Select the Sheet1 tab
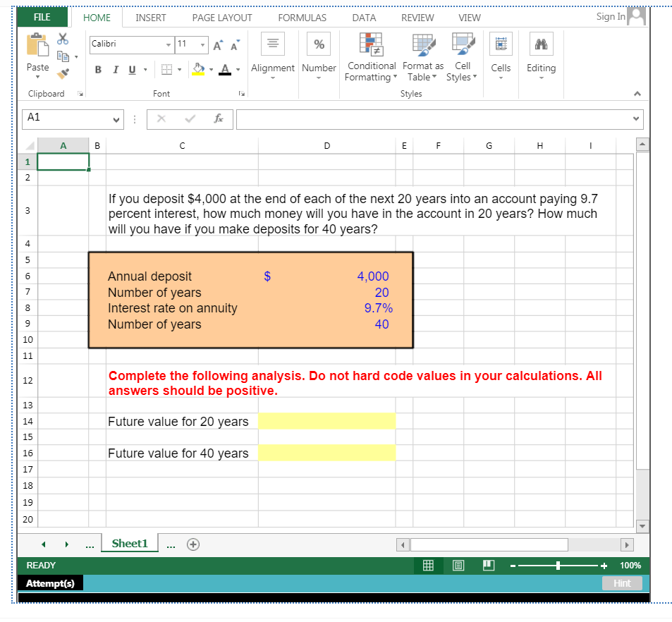Image resolution: width=672 pixels, height=622 pixels. (x=130, y=544)
